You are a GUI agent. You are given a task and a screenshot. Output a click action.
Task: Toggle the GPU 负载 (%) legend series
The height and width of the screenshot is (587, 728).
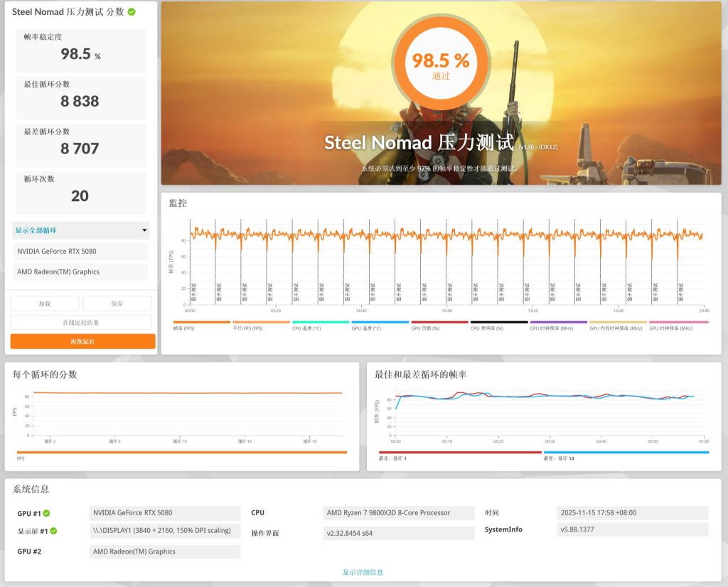pyautogui.click(x=425, y=328)
